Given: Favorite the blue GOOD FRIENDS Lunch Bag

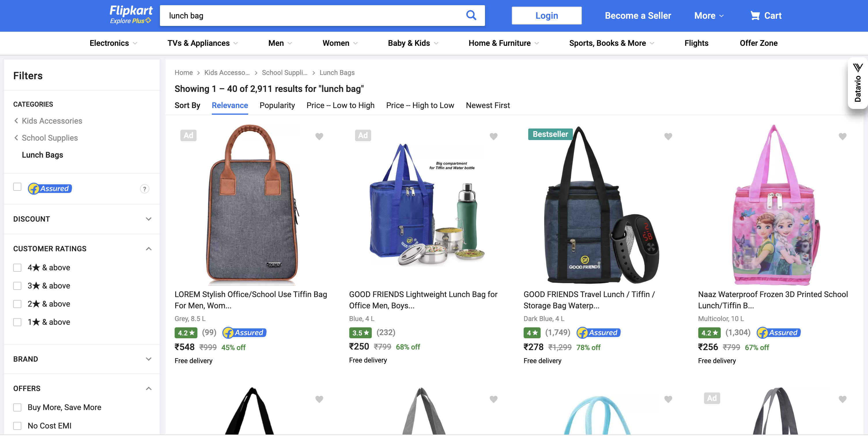Looking at the screenshot, I should pyautogui.click(x=493, y=136).
